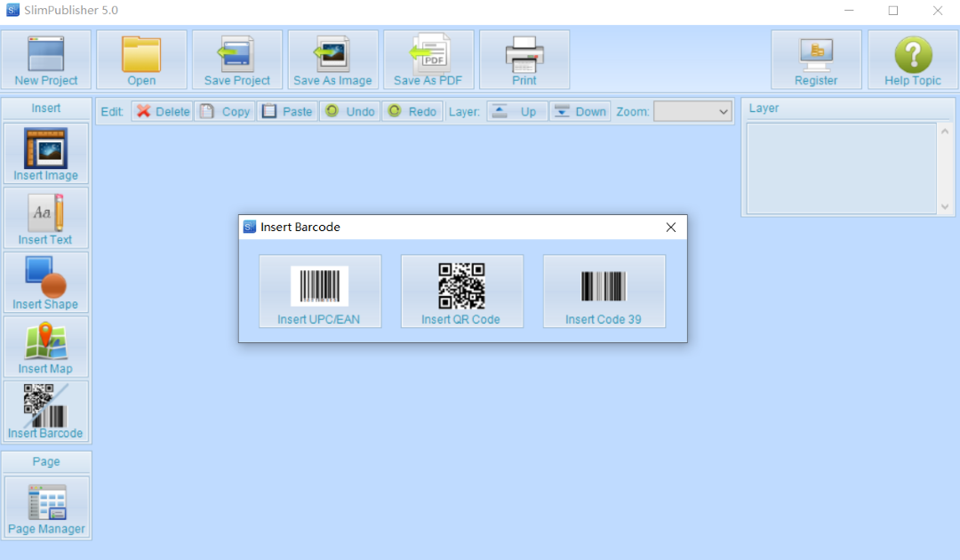This screenshot has height=560, width=960.
Task: Insert a QR Code barcode
Action: click(x=461, y=291)
